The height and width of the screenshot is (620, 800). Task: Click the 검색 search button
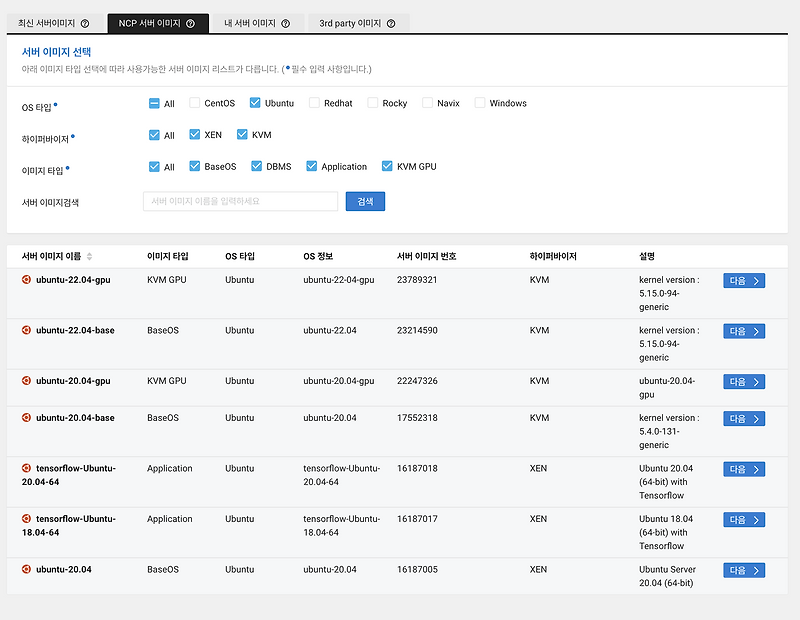[x=364, y=201]
